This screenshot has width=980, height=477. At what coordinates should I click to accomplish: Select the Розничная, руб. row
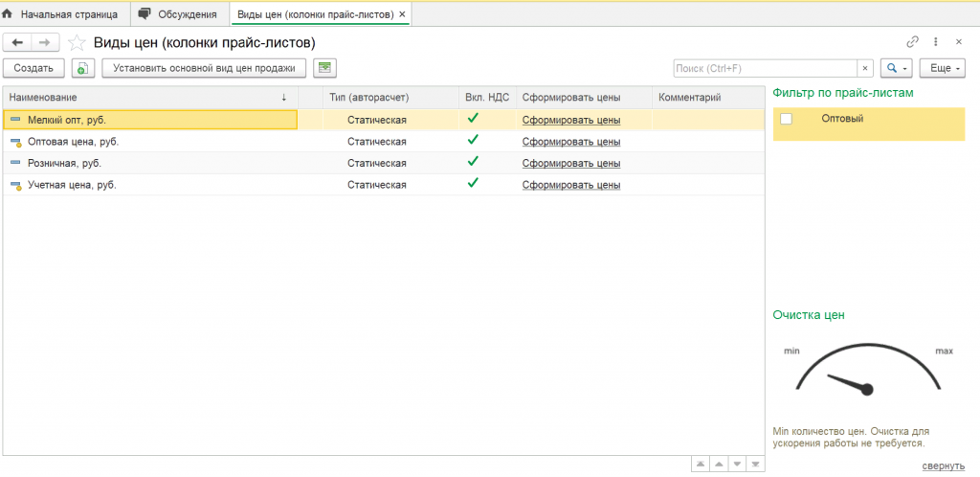point(383,163)
